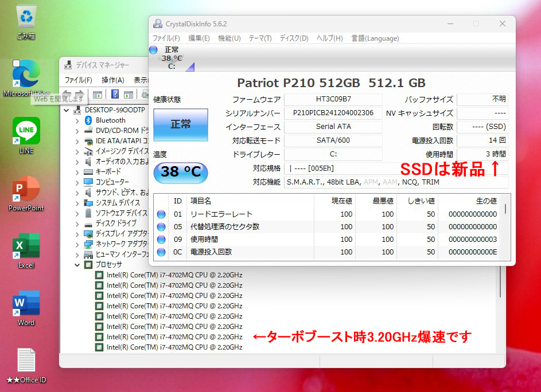
Task: Select the コンピューター monitor icon
Action: 88,182
